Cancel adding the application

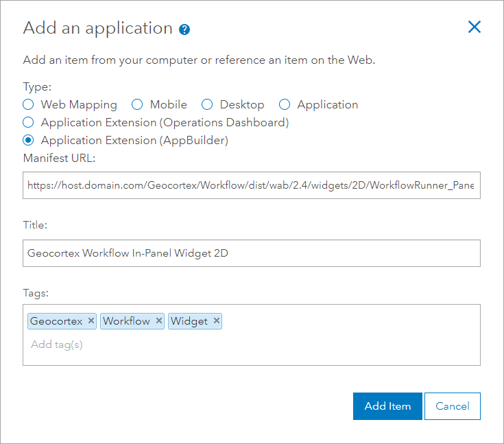tap(452, 406)
